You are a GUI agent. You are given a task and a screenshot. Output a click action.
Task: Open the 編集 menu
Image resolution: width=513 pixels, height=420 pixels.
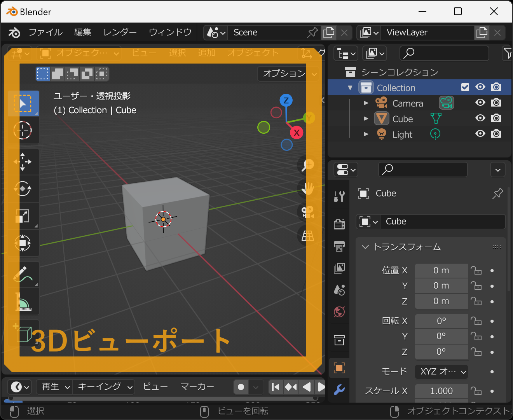tap(83, 33)
